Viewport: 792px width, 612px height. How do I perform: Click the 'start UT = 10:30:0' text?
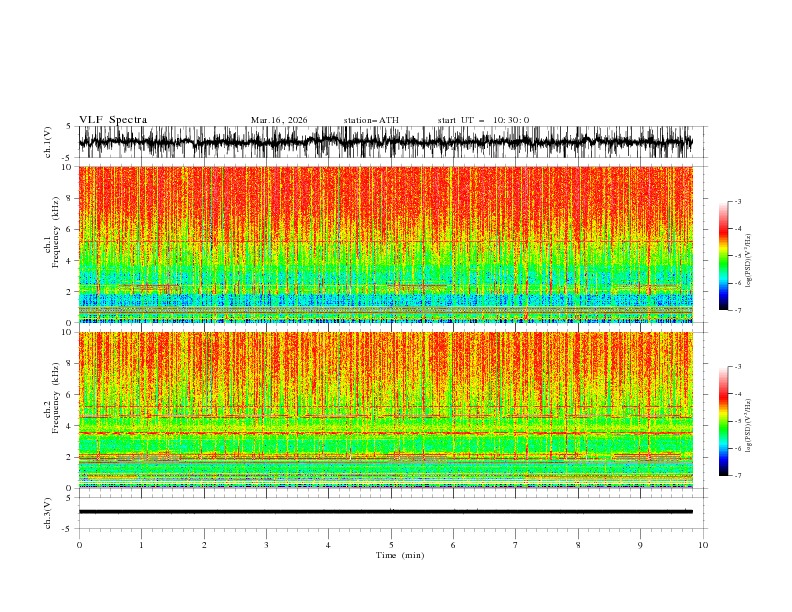[483, 120]
